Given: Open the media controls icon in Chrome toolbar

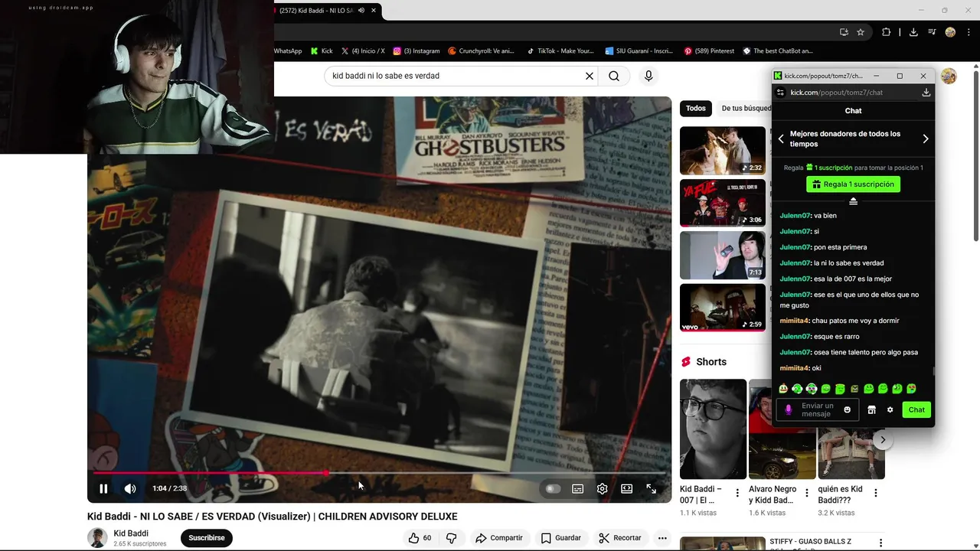Looking at the screenshot, I should click(x=932, y=32).
